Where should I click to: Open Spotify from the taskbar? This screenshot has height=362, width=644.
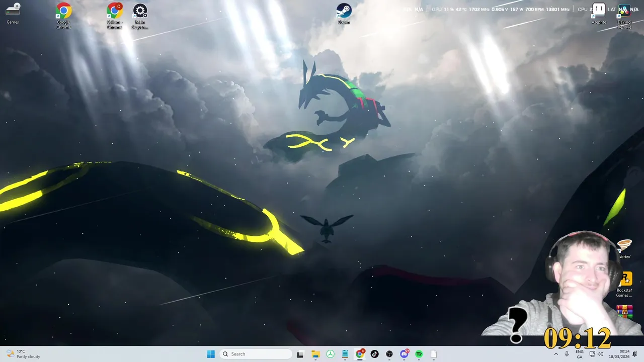(x=419, y=354)
